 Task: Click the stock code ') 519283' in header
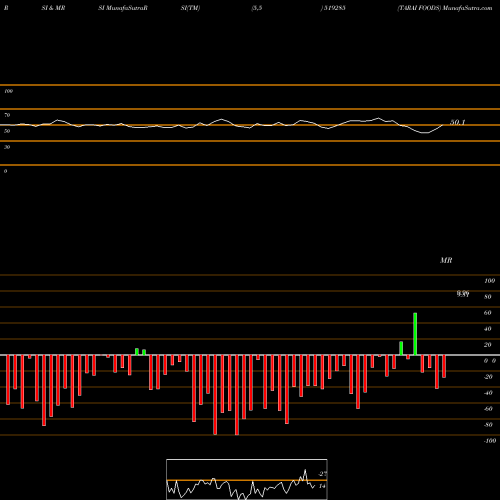tap(333, 8)
